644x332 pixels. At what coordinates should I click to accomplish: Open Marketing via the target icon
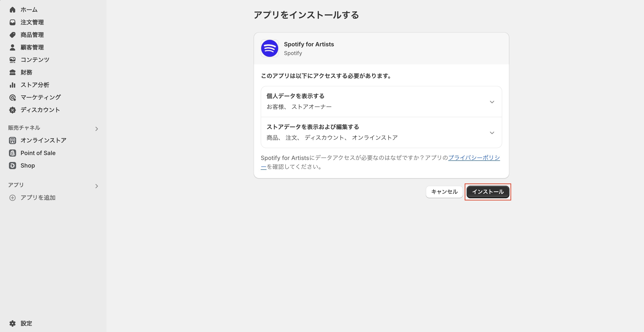point(13,97)
